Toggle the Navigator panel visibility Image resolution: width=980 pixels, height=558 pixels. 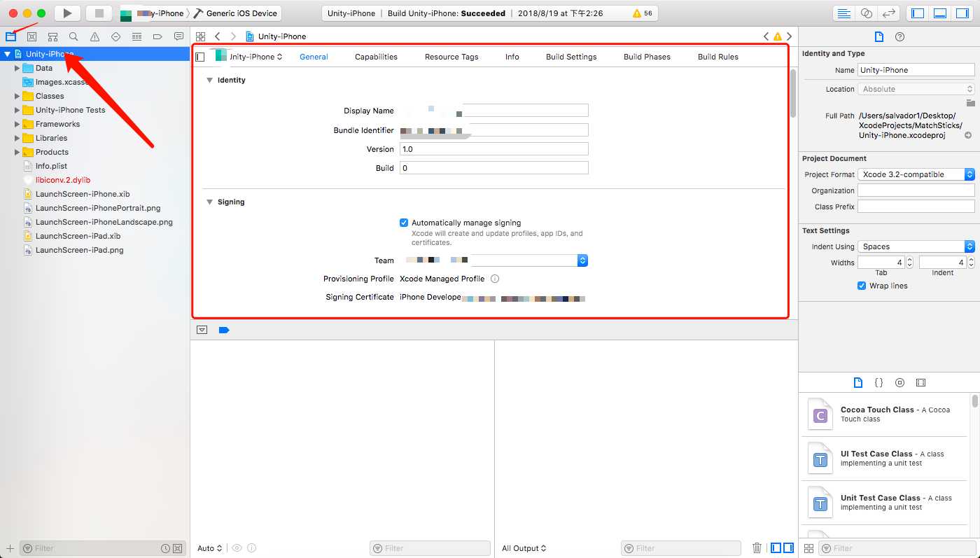tap(918, 13)
